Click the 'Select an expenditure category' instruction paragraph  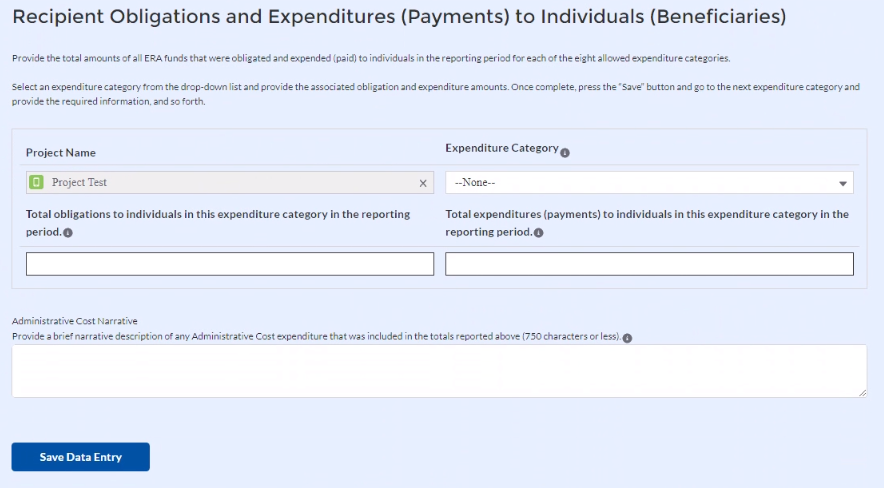[x=435, y=94]
